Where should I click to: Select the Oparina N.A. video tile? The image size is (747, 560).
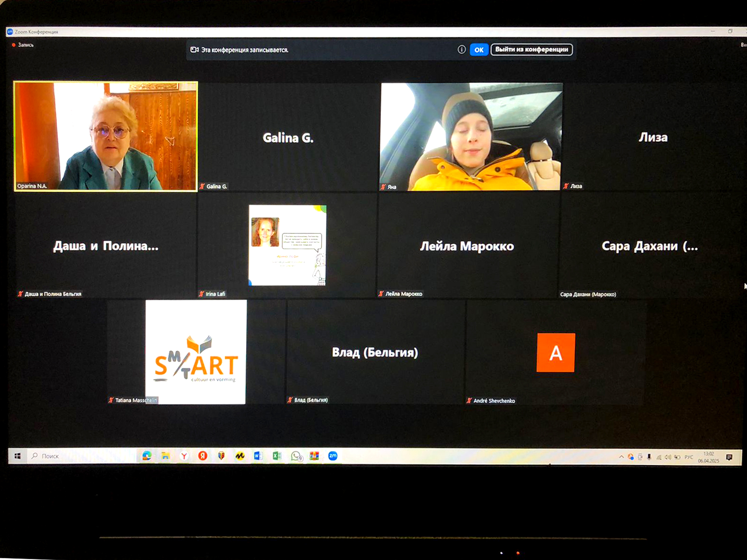coord(106,136)
